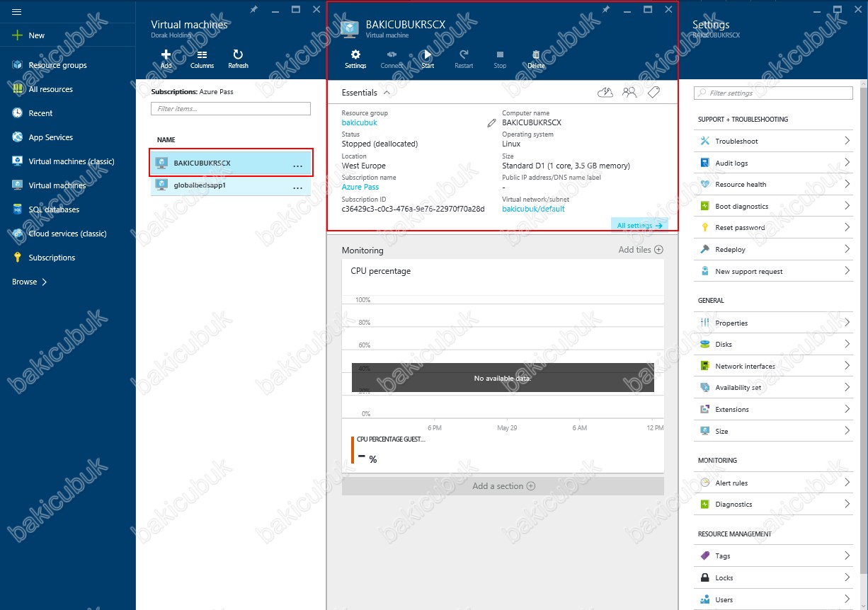Click the Stop button in the VM toolbar
Image resolution: width=868 pixels, height=610 pixels.
click(x=500, y=59)
